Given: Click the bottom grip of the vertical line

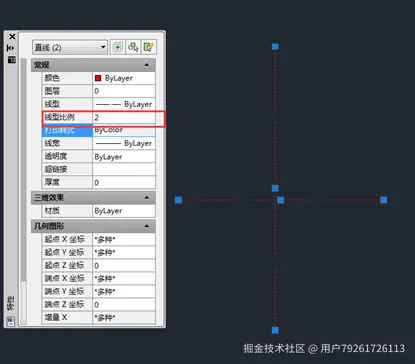Looking at the screenshot, I should pos(275,330).
